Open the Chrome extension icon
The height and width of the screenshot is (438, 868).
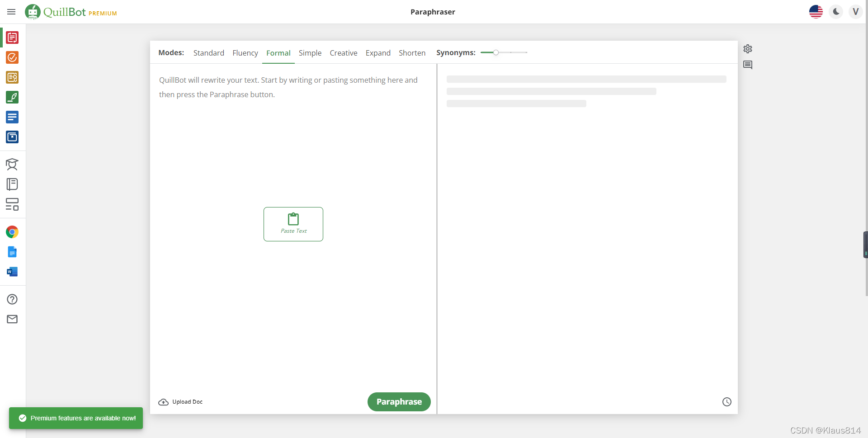point(12,232)
